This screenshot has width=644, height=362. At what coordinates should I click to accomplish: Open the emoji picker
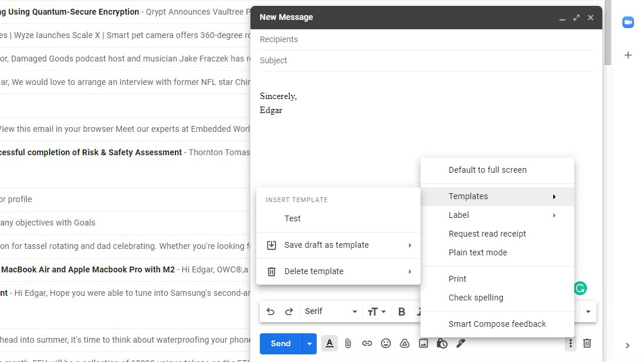coord(386,344)
